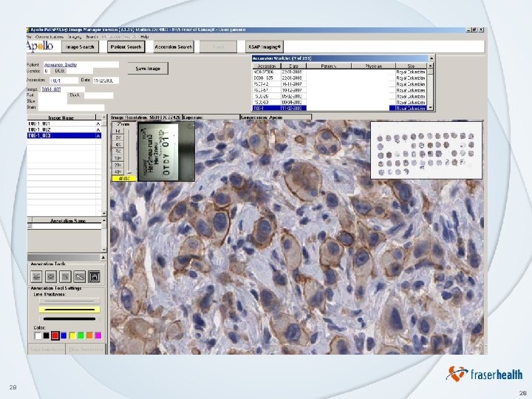Select worklist row dated 16-11-2007
532x399 pixels.
coord(339,84)
